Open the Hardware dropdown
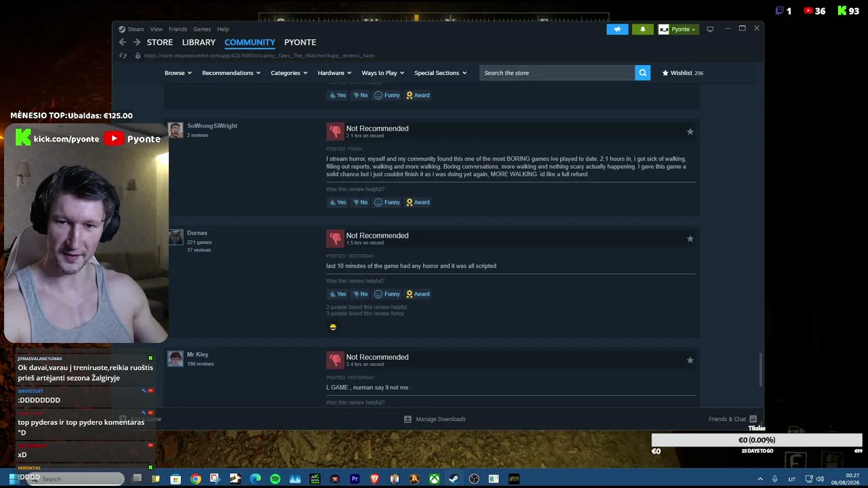The image size is (868, 488). click(334, 73)
